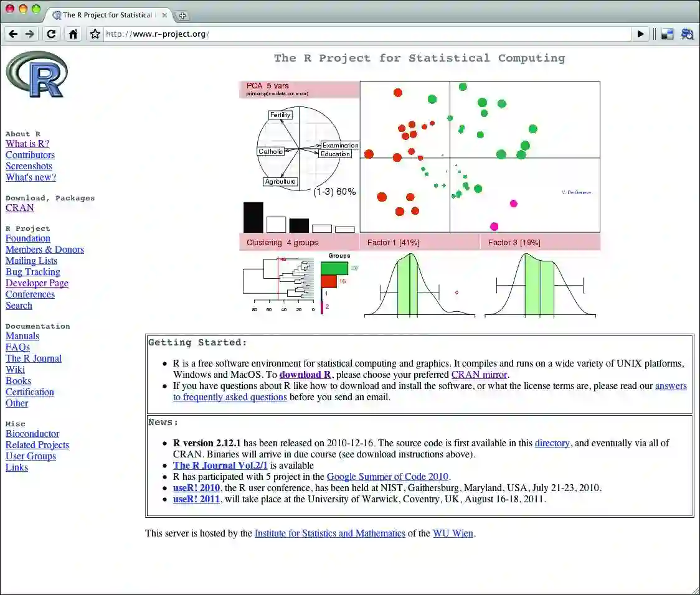This screenshot has width=700, height=595.
Task: Open the Foundation link
Action: pyautogui.click(x=27, y=238)
